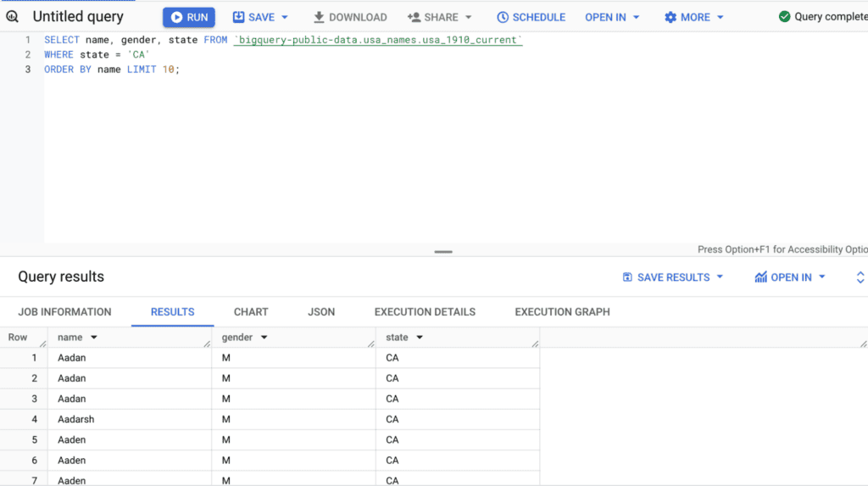This screenshot has width=868, height=486.
Task: Toggle the results panel expand/collapse arrows
Action: [860, 277]
